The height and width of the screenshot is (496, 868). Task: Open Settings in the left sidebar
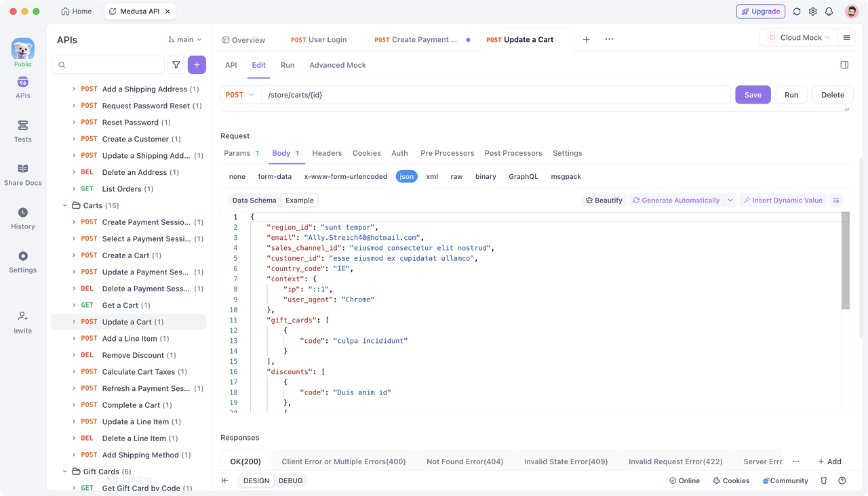[22, 262]
